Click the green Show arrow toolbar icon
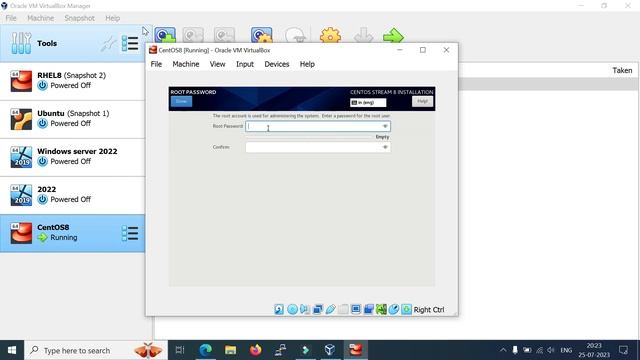Screen dimensions: 640x360 pos(393,36)
